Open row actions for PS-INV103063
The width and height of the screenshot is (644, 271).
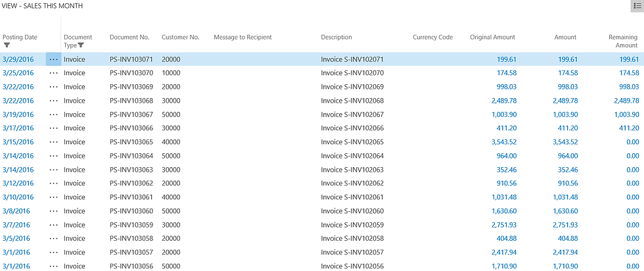[53, 170]
